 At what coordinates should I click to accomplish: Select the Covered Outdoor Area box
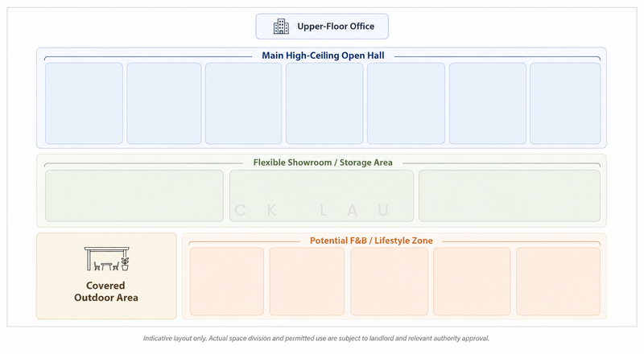point(106,276)
